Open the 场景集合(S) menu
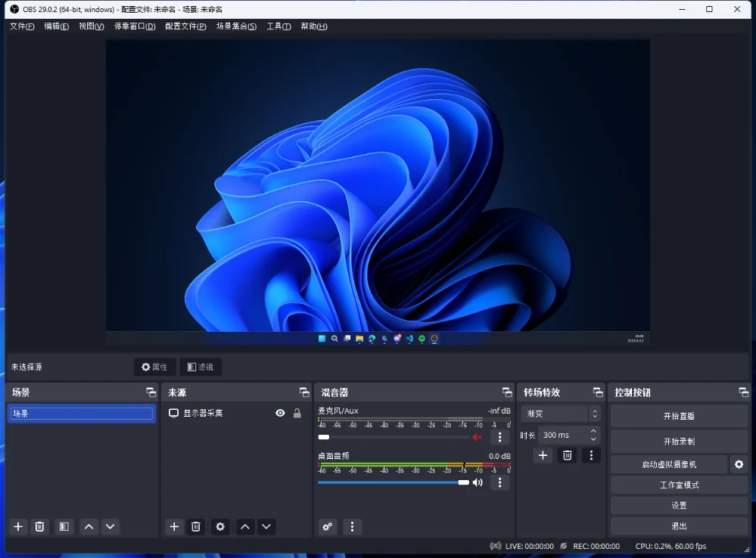Image resolution: width=756 pixels, height=558 pixels. point(236,26)
